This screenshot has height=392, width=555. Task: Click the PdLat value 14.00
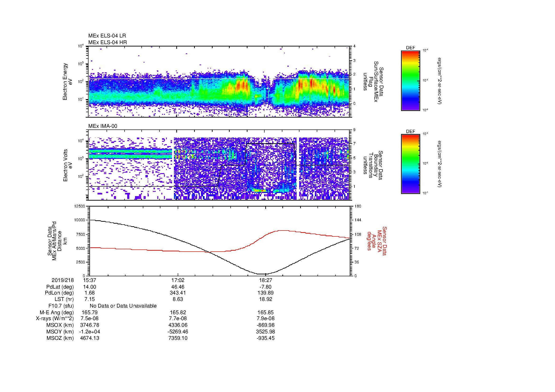point(90,287)
